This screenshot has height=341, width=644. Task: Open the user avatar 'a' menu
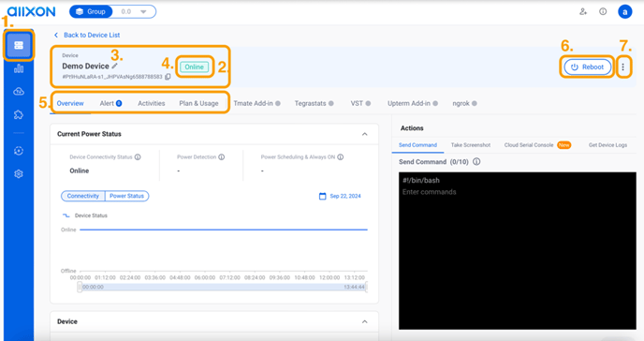coord(625,11)
